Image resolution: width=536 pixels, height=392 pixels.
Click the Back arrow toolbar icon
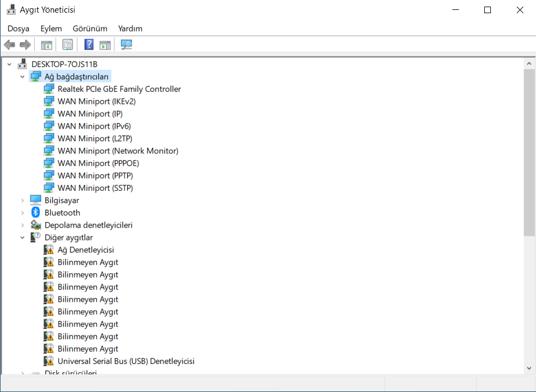(x=9, y=45)
